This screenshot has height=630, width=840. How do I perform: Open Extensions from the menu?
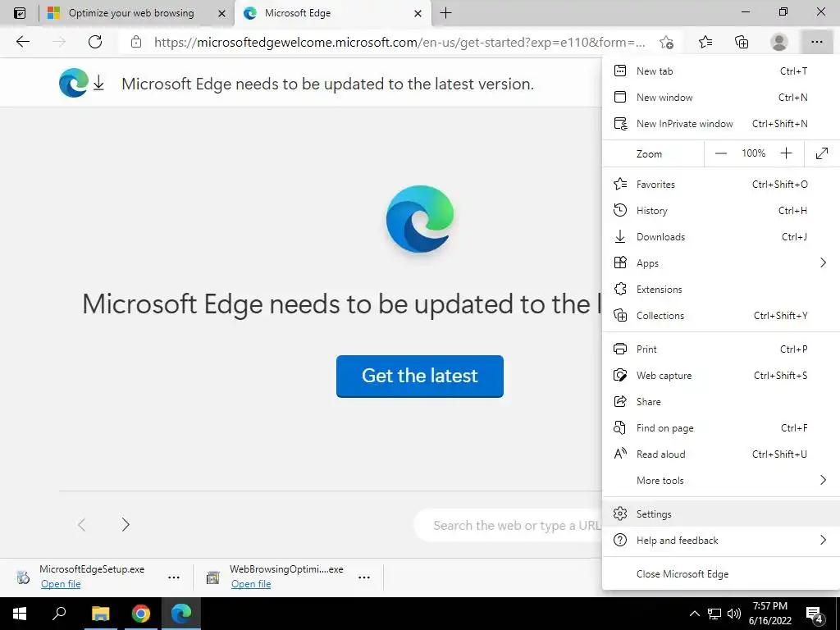(x=721, y=289)
